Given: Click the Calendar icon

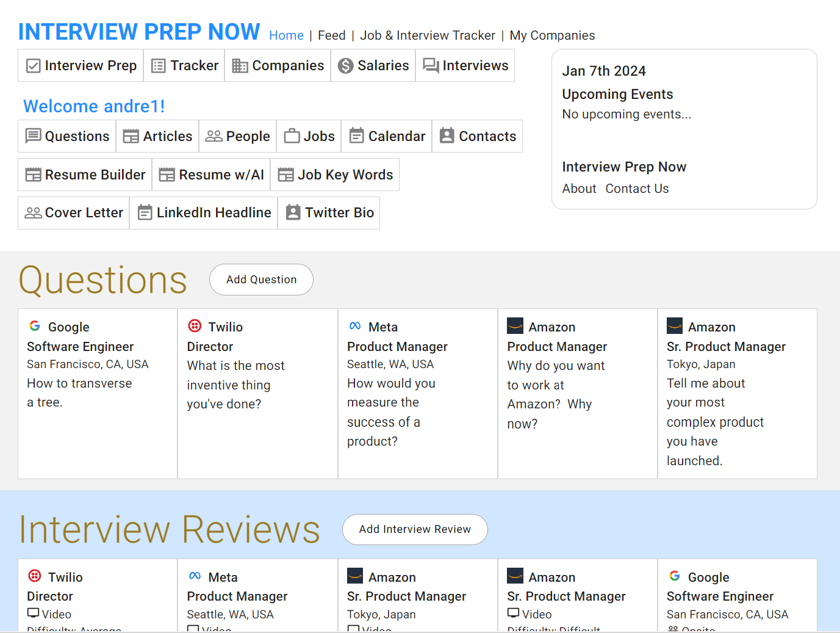Looking at the screenshot, I should coord(357,136).
